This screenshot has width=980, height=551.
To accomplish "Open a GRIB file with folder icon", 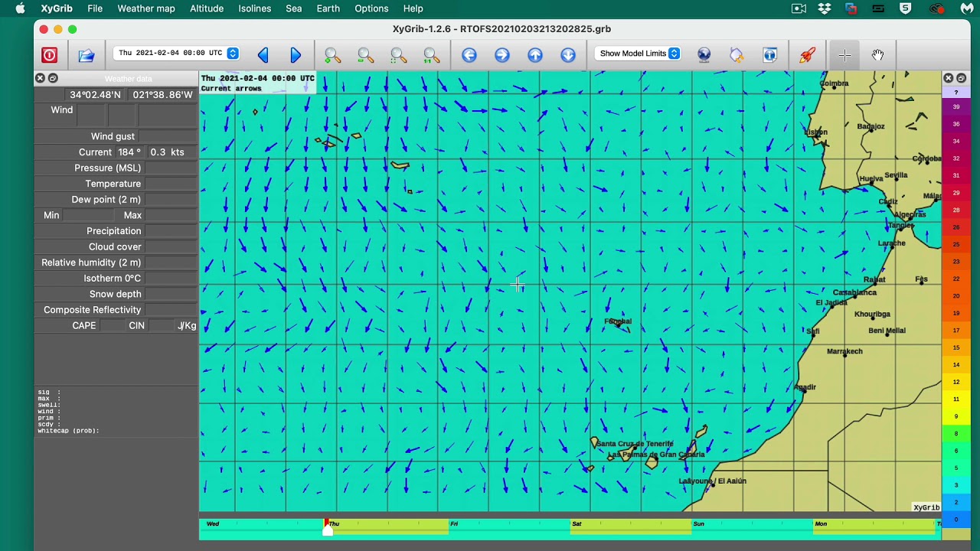I will (86, 55).
